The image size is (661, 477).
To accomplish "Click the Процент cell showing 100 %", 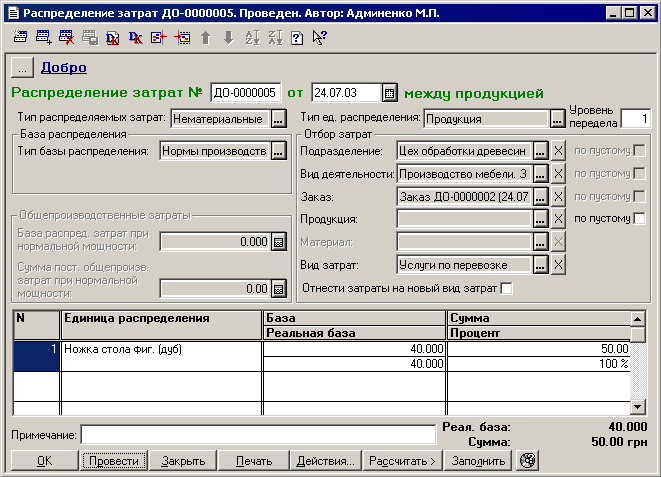I will (x=538, y=364).
